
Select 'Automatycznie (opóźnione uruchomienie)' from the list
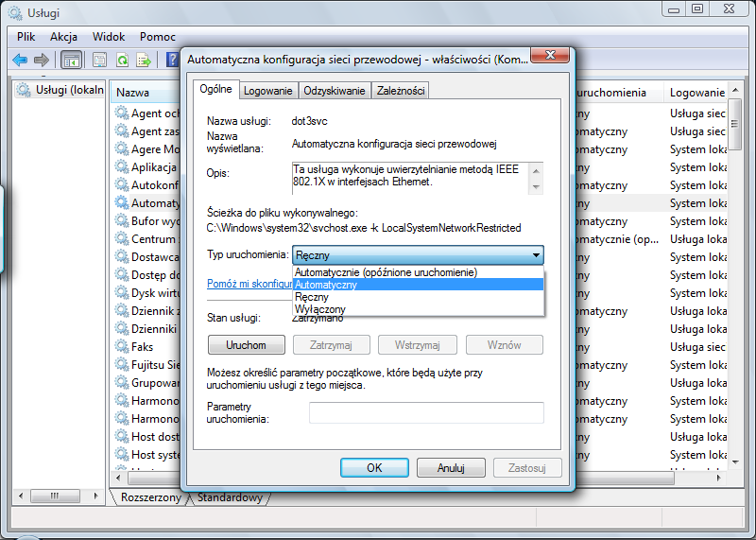(x=386, y=272)
